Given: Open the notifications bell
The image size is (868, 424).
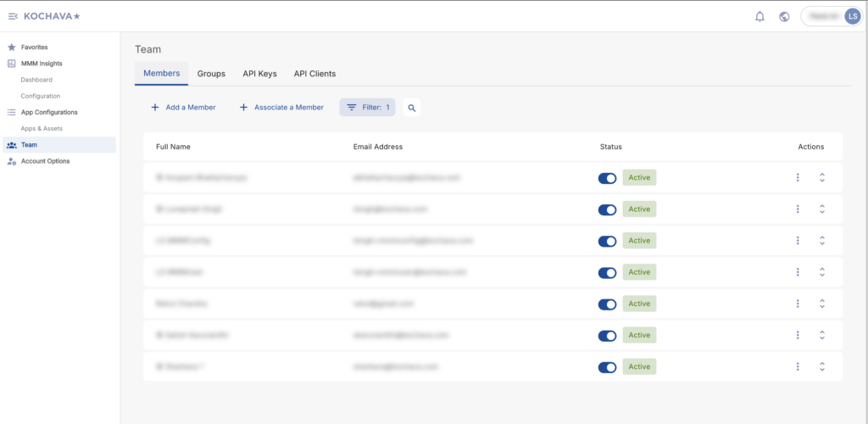Looking at the screenshot, I should click(759, 16).
